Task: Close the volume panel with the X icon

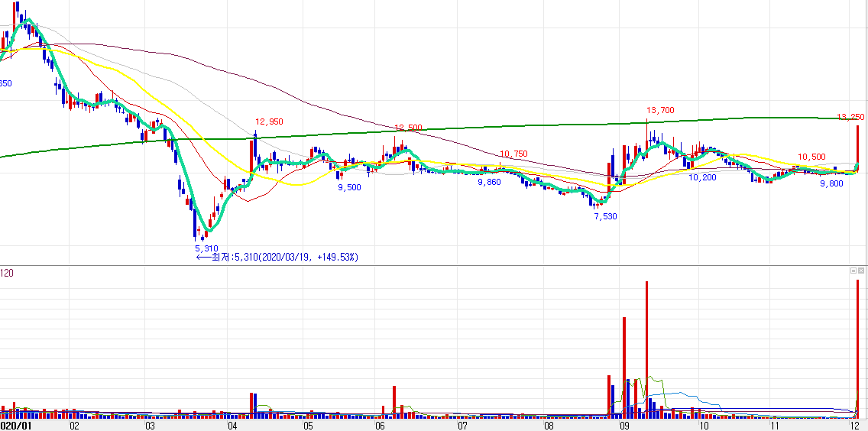Action: 861,271
